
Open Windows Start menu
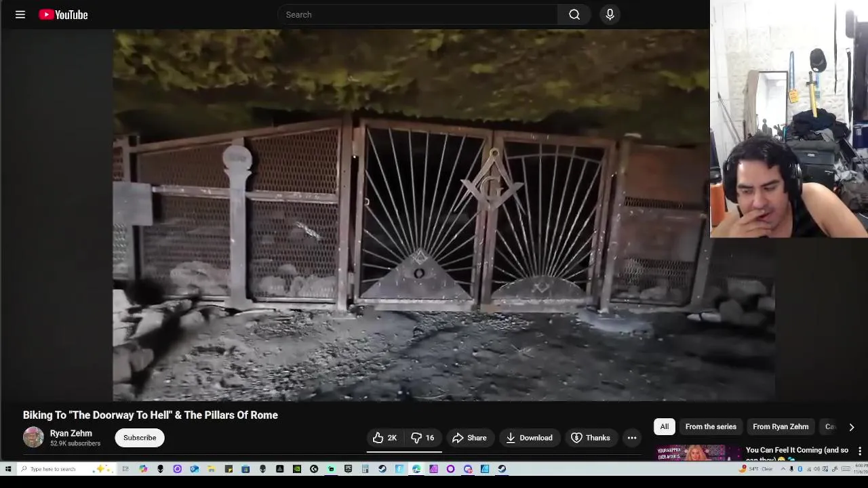tap(8, 468)
